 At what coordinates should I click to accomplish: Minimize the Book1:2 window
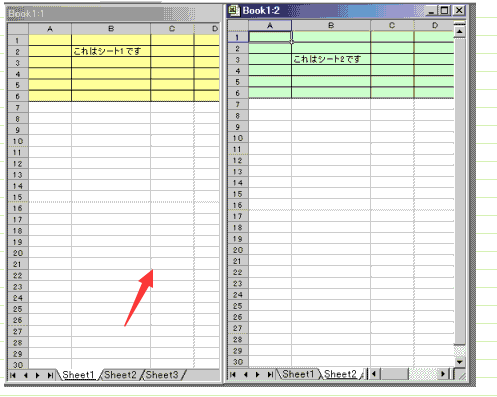coord(431,11)
